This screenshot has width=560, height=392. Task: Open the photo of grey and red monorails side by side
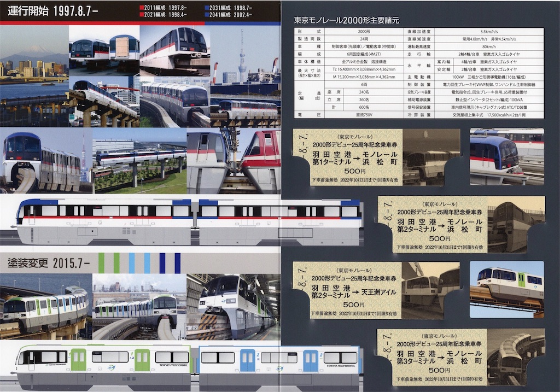pyautogui.click(x=234, y=161)
